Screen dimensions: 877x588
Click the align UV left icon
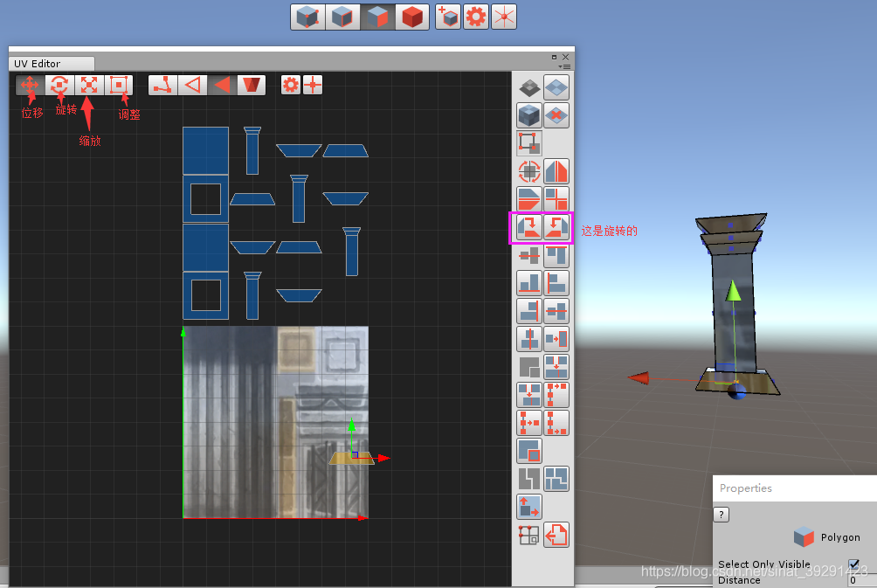click(x=556, y=283)
